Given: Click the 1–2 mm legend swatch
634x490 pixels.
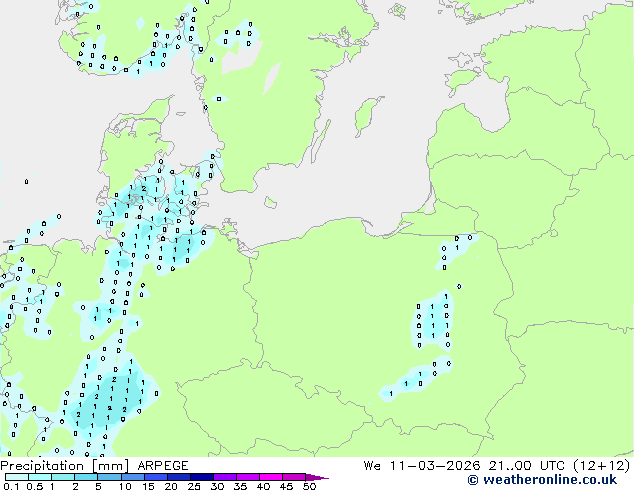Looking at the screenshot, I should click(x=63, y=477).
